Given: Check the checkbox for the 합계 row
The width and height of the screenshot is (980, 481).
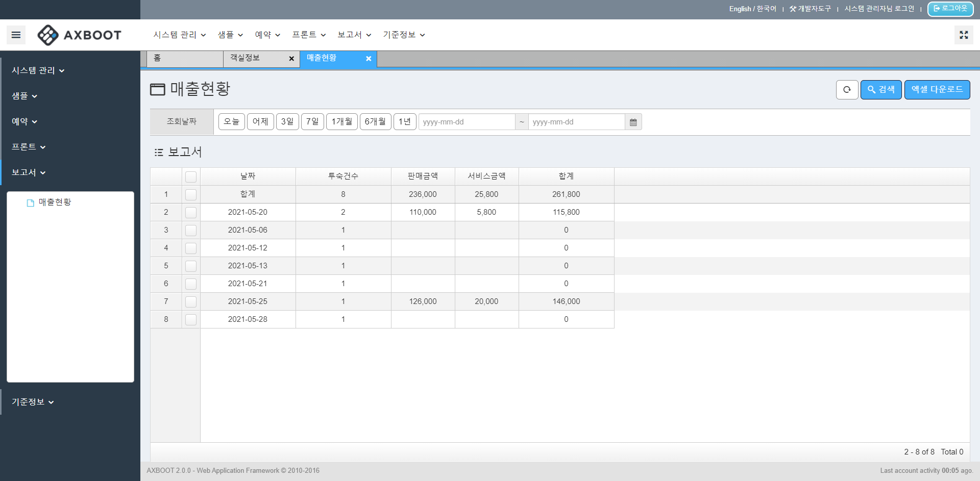Looking at the screenshot, I should pos(191,194).
